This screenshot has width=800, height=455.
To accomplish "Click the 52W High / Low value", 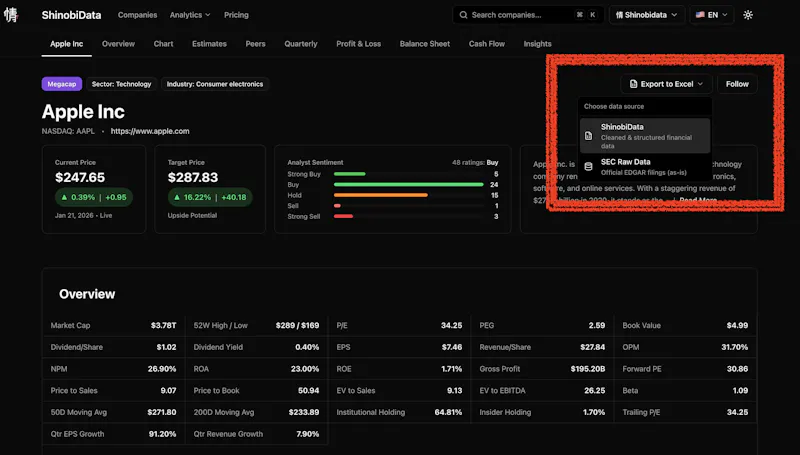I will click(x=297, y=325).
